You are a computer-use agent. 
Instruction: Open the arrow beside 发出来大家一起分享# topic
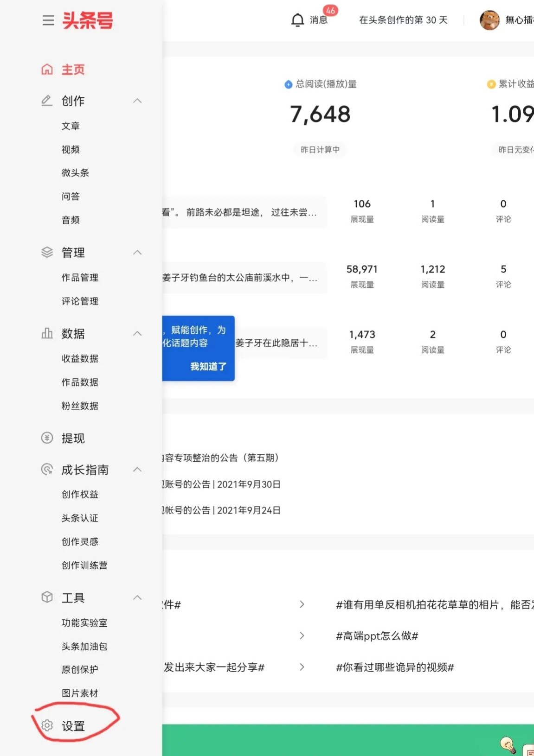302,667
